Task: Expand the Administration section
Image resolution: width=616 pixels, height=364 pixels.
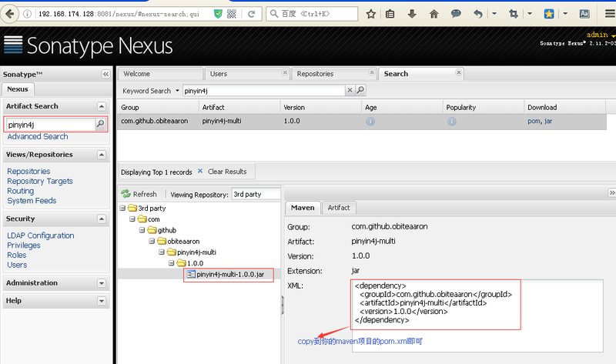Action: point(102,283)
